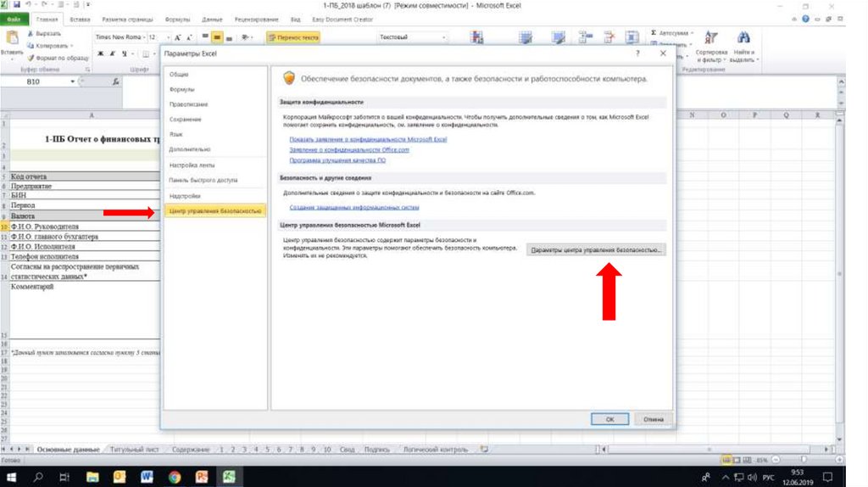Click Параметры центра управления безопасностью button
Viewport: 868px width, 487px height.
tap(597, 250)
